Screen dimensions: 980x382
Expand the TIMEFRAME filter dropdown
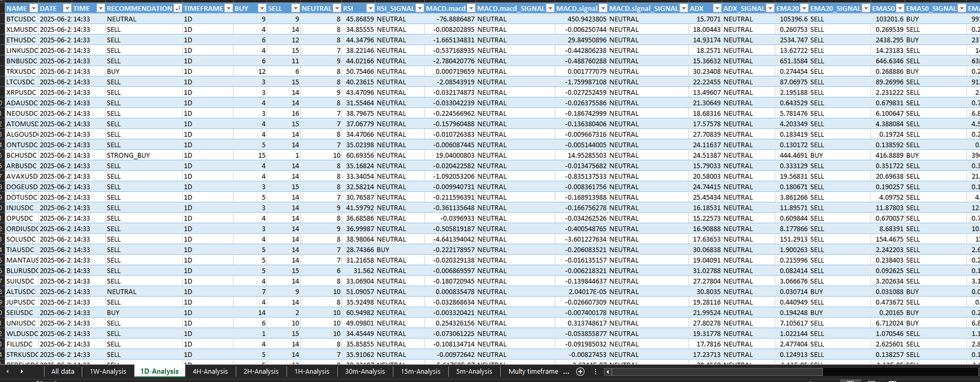[228, 9]
